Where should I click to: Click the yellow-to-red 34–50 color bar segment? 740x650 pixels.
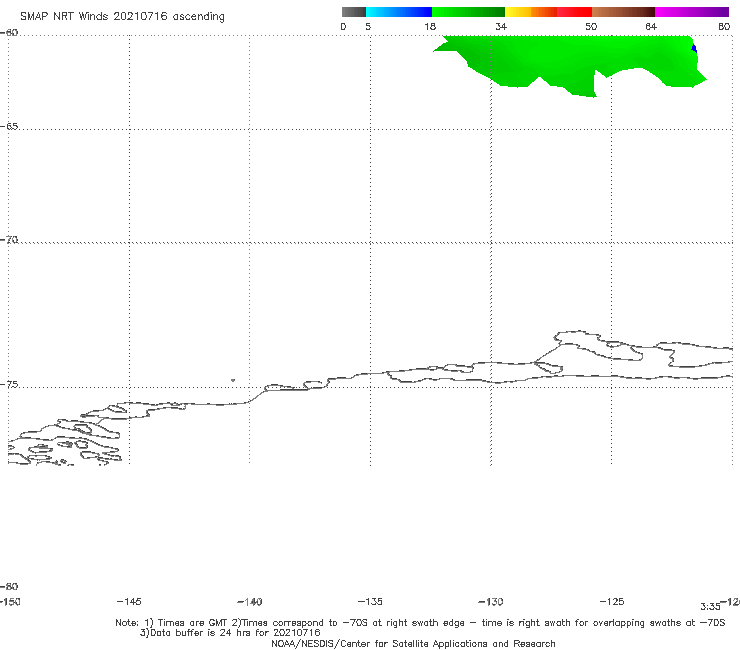548,12
